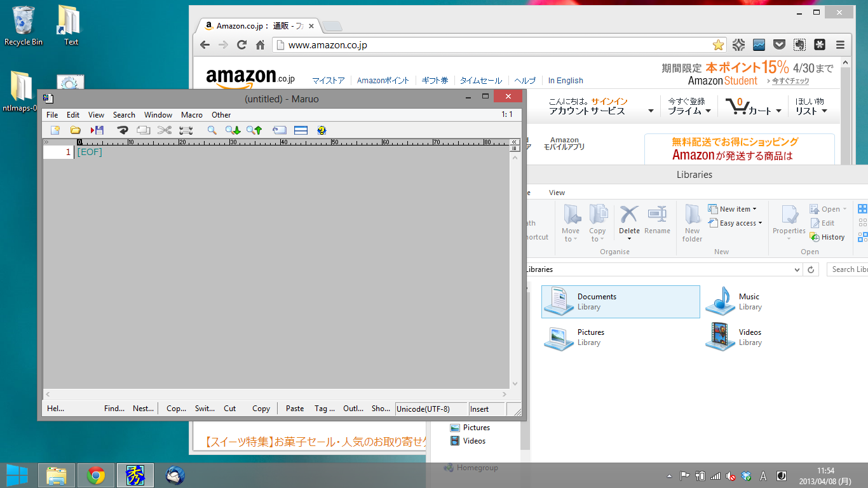Click the Find Previous green up-arrow icon
Viewport: 868px width, 488px height.
pyautogui.click(x=254, y=130)
